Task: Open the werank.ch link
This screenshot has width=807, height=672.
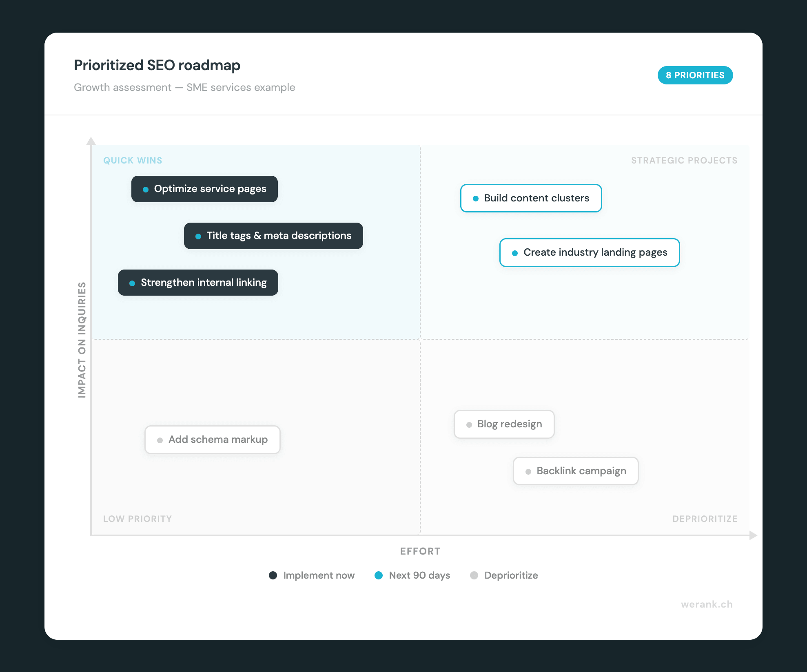Action: 707,605
